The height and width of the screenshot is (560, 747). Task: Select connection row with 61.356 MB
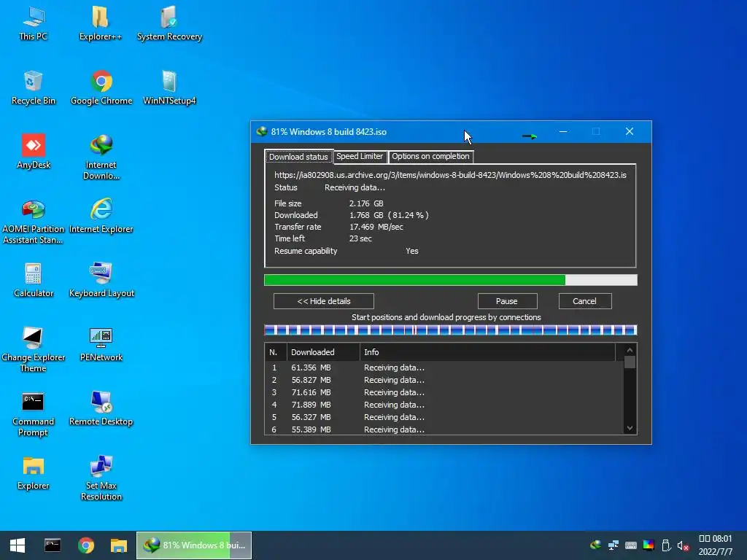point(444,367)
